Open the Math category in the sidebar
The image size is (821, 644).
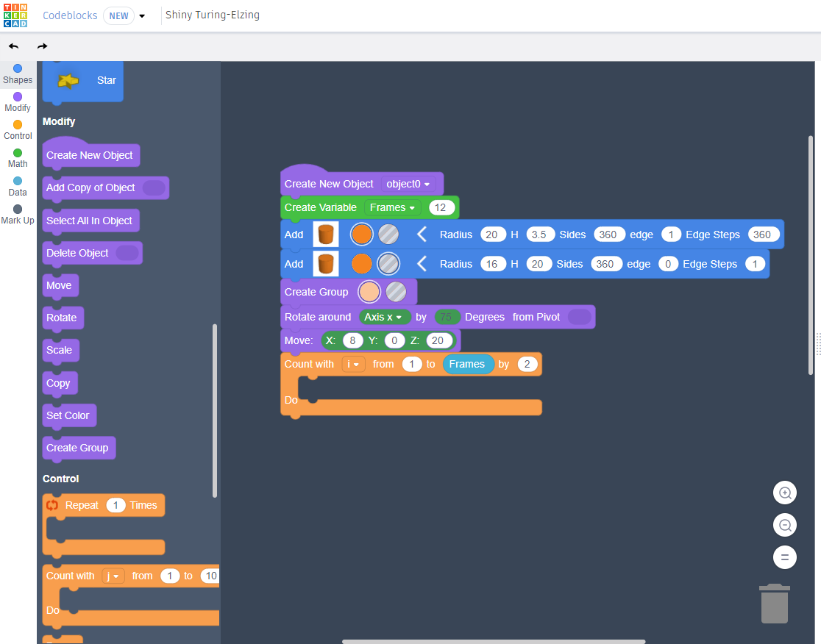click(x=17, y=157)
